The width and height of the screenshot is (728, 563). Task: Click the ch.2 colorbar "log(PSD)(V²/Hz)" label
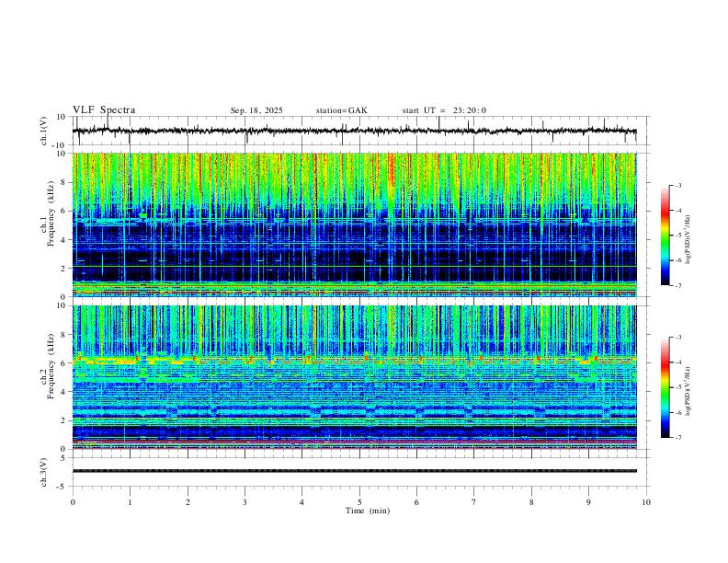coord(688,391)
